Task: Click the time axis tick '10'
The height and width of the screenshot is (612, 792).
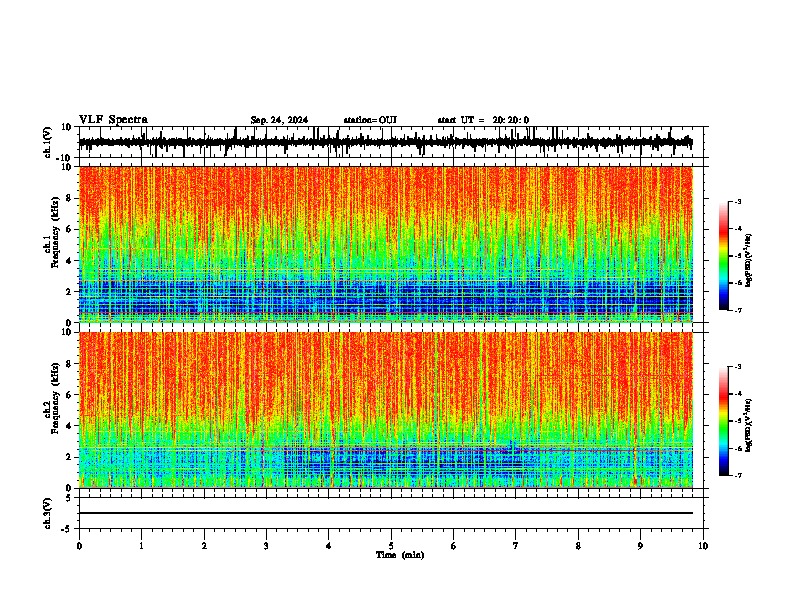Action: point(703,546)
